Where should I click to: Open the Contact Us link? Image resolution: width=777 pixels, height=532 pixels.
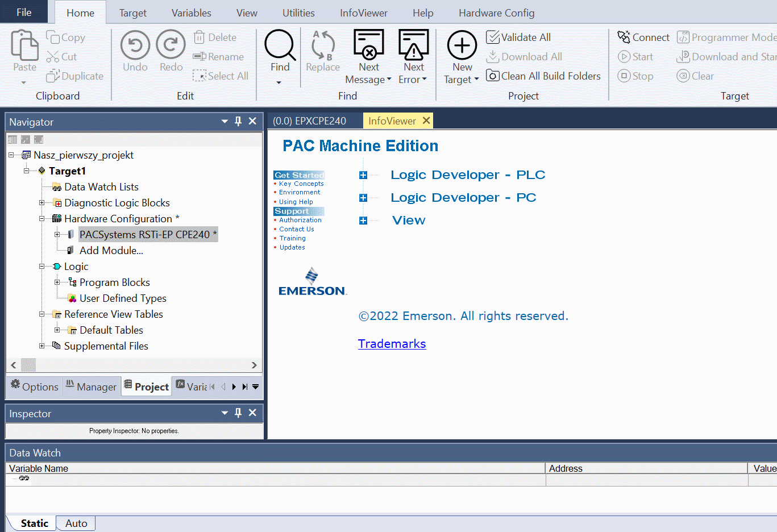click(297, 229)
